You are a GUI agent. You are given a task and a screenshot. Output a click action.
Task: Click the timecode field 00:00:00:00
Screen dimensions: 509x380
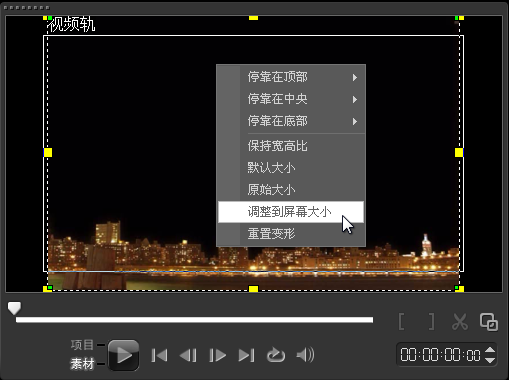pyautogui.click(x=440, y=355)
